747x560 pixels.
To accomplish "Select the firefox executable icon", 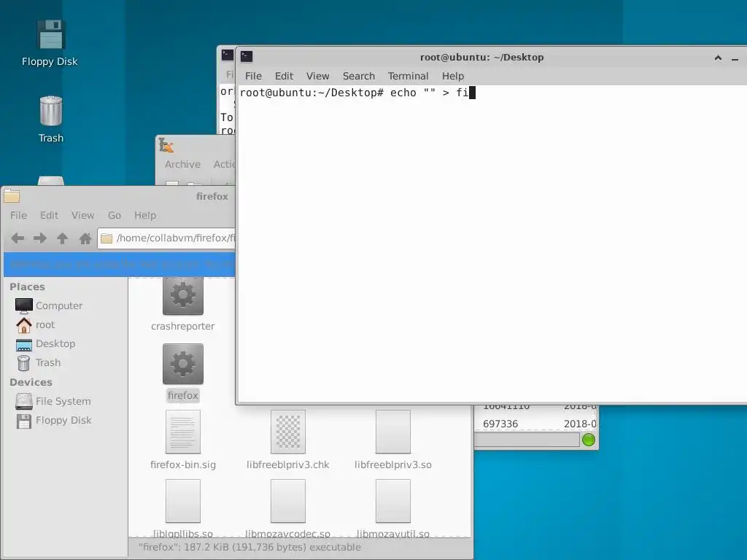I will [x=183, y=364].
